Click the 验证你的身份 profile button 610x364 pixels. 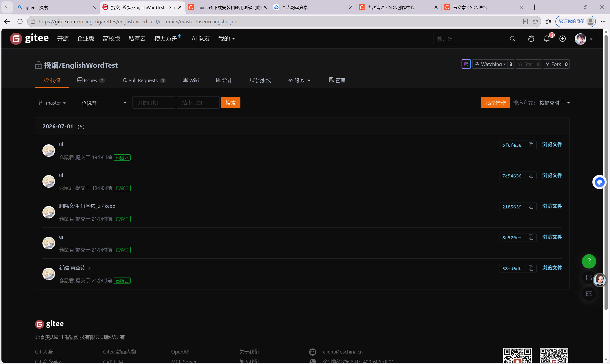(x=576, y=22)
